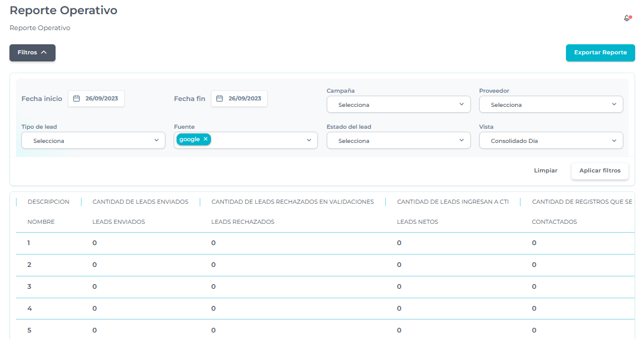
Task: Open the notifications bell icon
Action: (627, 18)
